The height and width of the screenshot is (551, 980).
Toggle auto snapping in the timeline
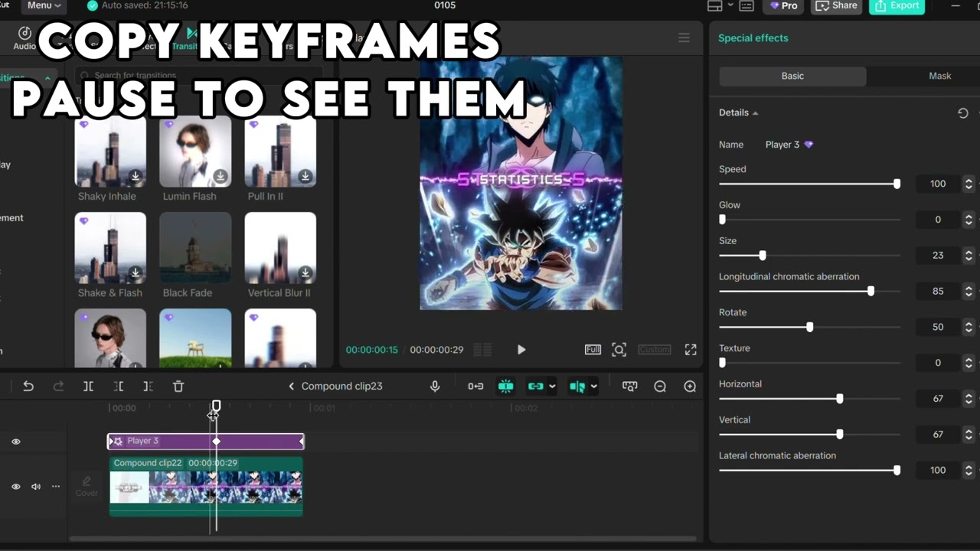[505, 386]
